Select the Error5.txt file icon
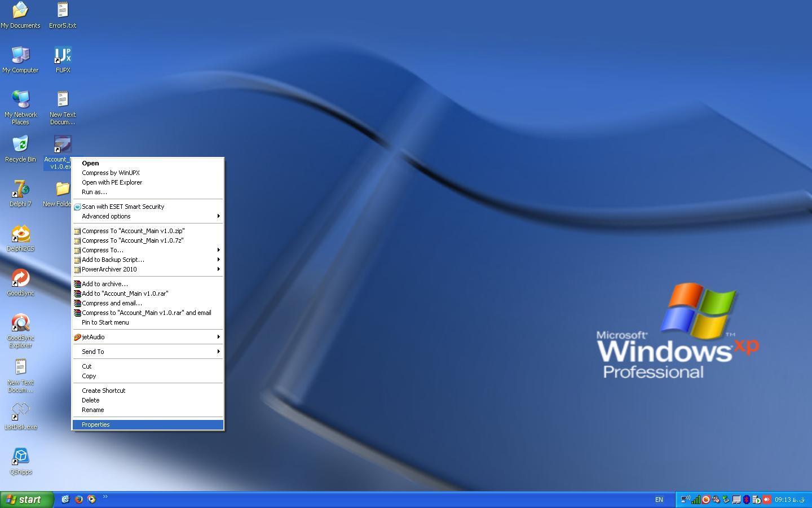This screenshot has width=812, height=508. coord(63,12)
